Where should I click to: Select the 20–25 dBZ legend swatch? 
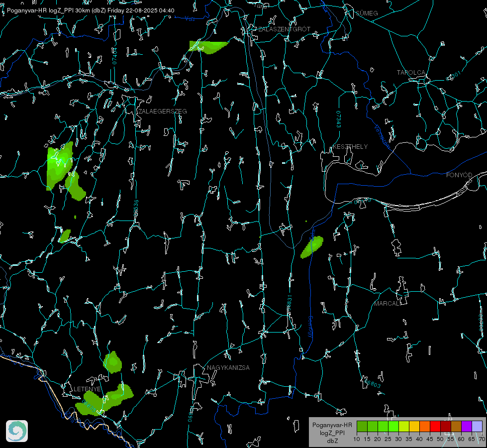383,426
